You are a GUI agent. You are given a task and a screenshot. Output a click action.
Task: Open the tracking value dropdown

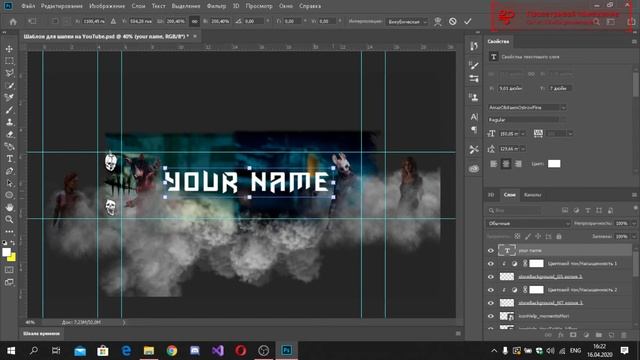pos(570,133)
